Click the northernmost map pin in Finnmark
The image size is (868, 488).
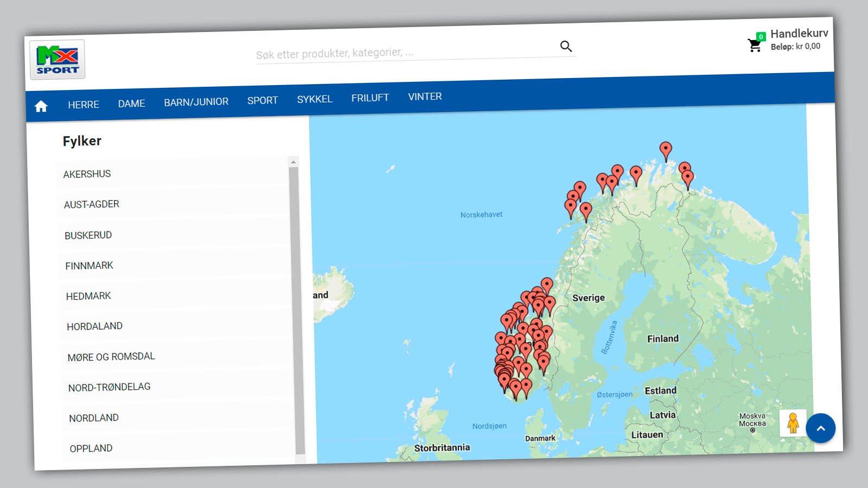click(x=666, y=150)
